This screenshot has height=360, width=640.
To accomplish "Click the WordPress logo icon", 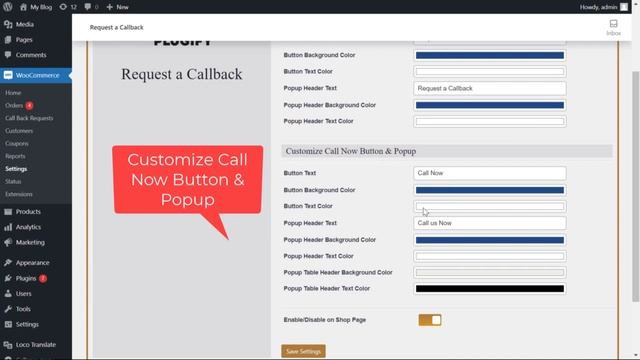I will (7, 7).
